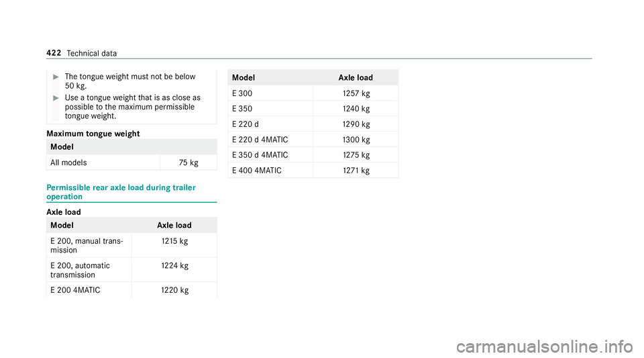Select the 'Permissible rear axle load during trailer operation' heading

pyautogui.click(x=121, y=192)
